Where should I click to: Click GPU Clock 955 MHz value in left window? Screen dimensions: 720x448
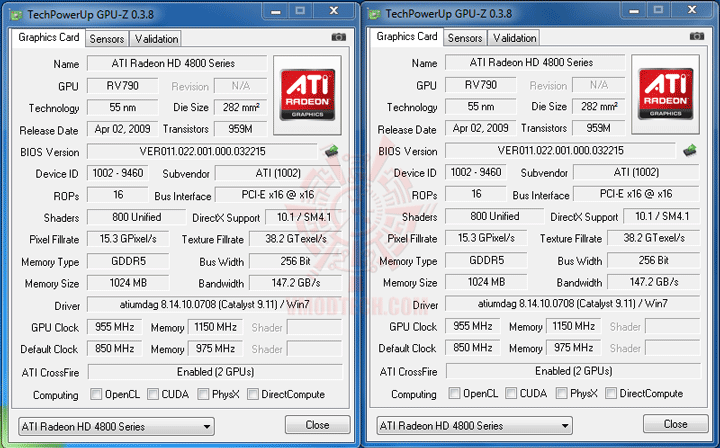[114, 327]
